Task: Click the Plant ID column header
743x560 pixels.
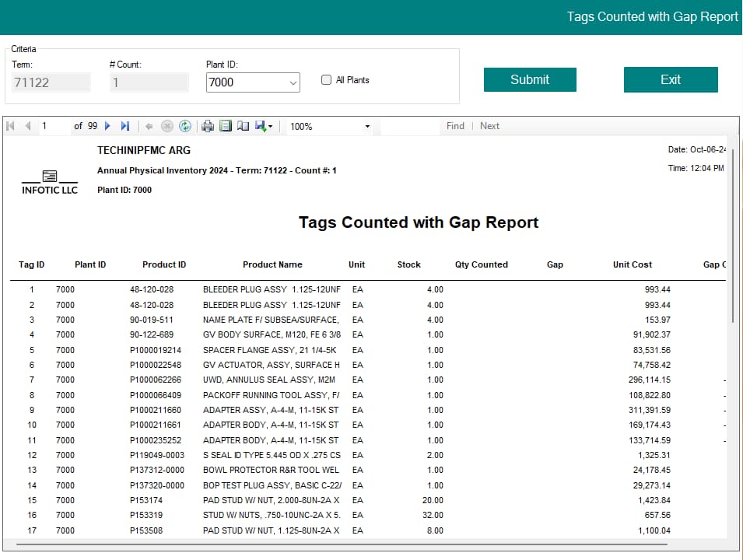Action: pyautogui.click(x=90, y=265)
